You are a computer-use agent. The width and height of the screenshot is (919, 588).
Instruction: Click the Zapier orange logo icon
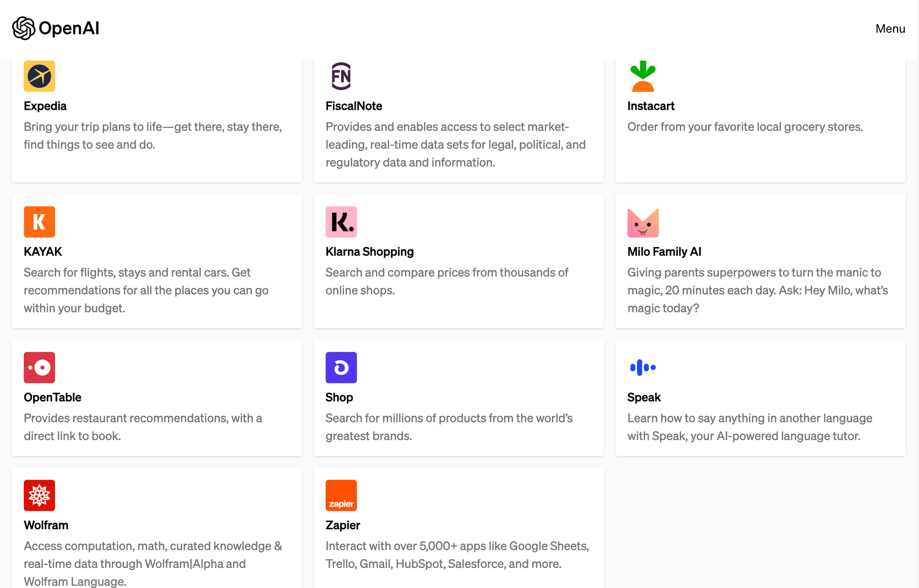[x=341, y=495]
